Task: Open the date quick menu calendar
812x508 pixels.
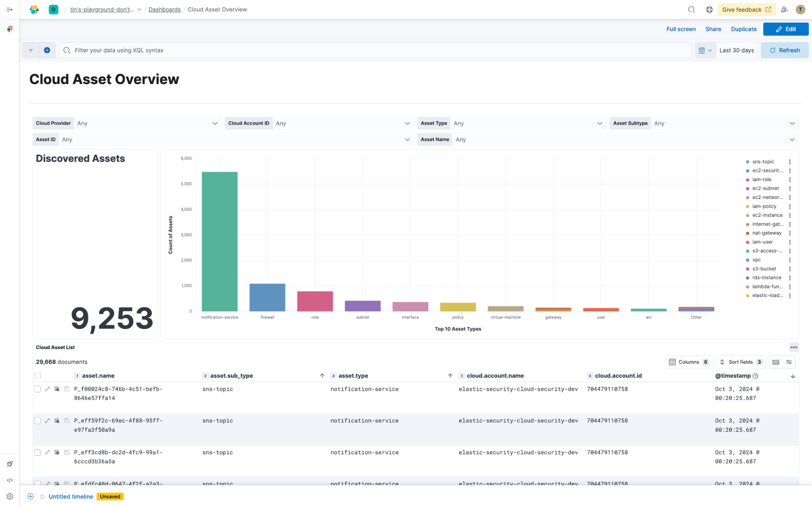Action: (x=705, y=50)
